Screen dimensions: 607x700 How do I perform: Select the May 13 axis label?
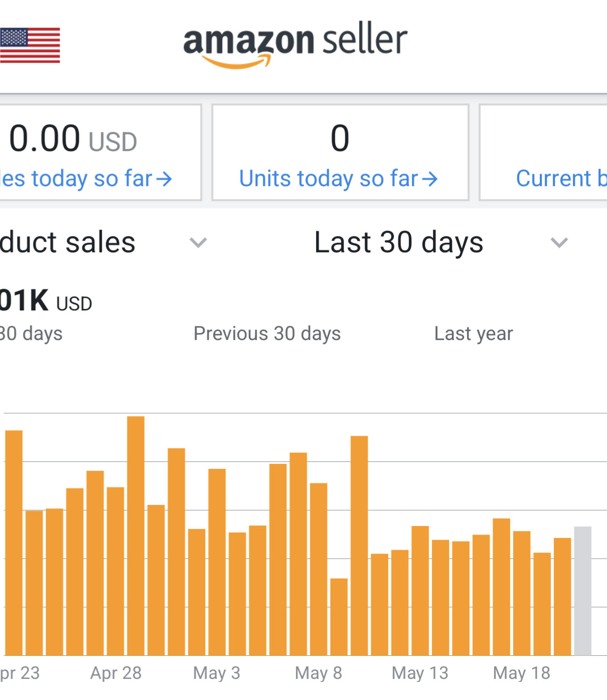[420, 673]
